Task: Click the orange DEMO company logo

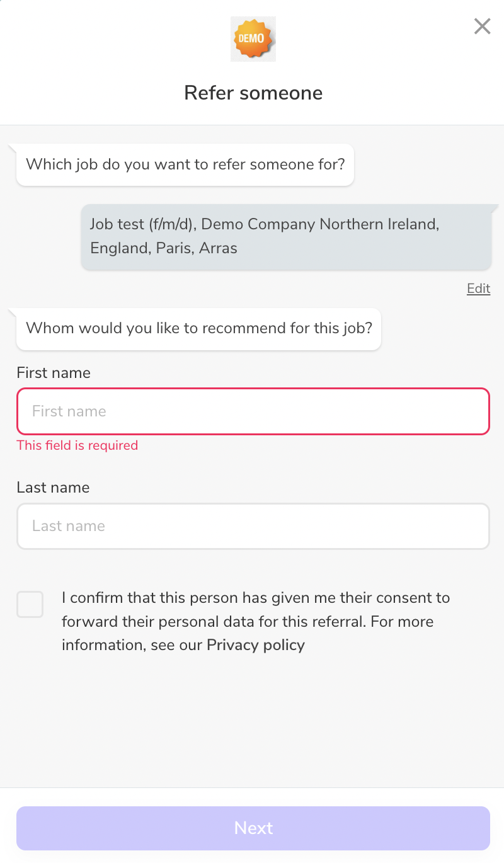Action: [253, 39]
